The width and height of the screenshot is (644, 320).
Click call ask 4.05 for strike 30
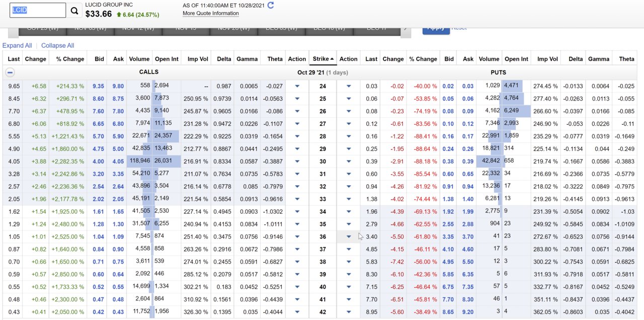[118, 162]
